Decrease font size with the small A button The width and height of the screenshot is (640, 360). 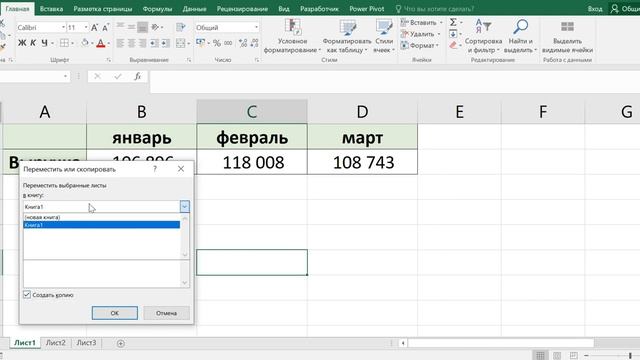point(105,27)
